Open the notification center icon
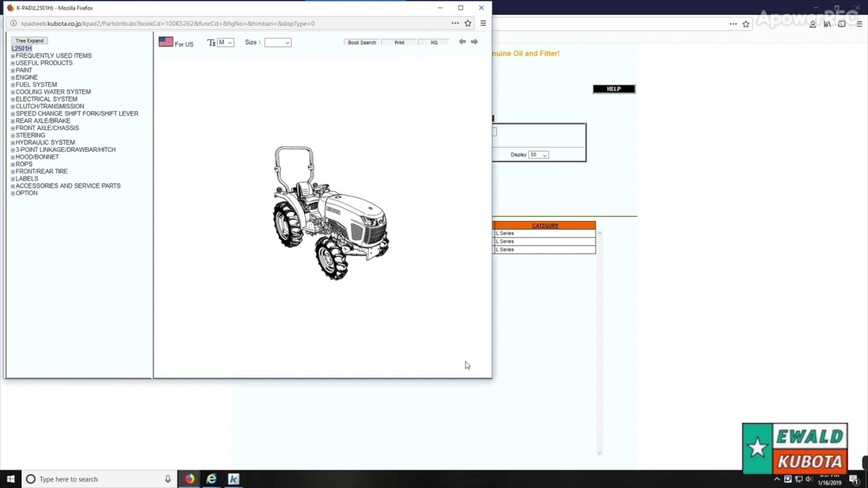The height and width of the screenshot is (488, 868). (853, 479)
